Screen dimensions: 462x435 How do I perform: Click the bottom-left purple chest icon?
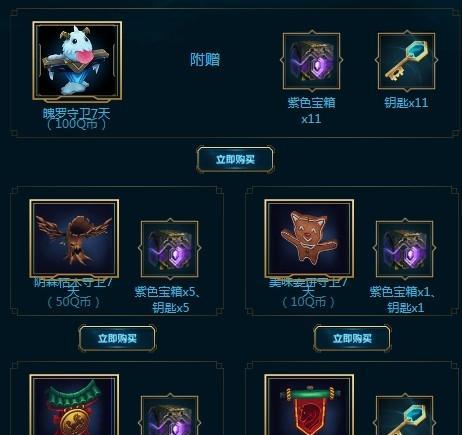pos(170,415)
